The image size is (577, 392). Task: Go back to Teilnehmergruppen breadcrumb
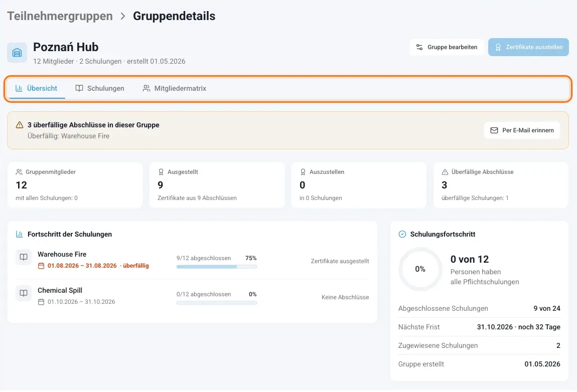point(60,16)
